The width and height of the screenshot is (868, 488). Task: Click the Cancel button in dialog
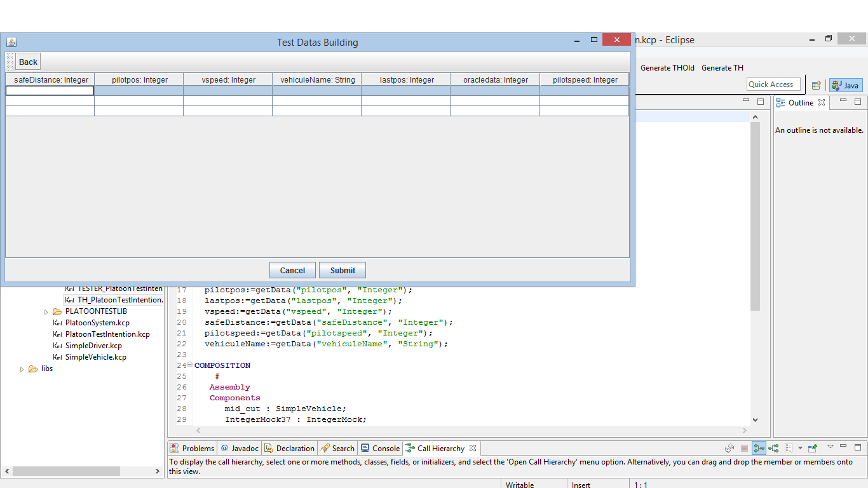pyautogui.click(x=292, y=270)
